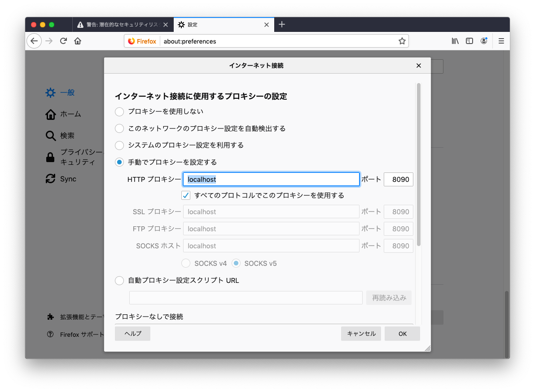Open the Sync sidebar icon

[51, 179]
